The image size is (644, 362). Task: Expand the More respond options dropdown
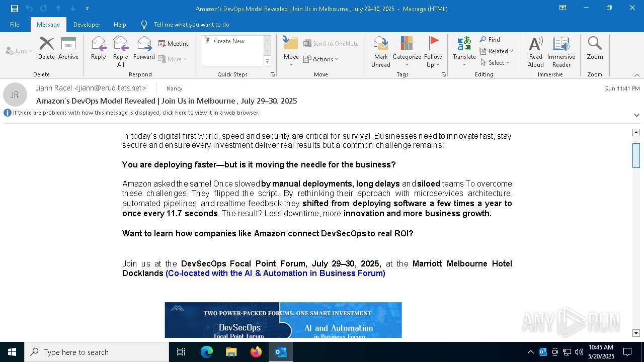(173, 59)
